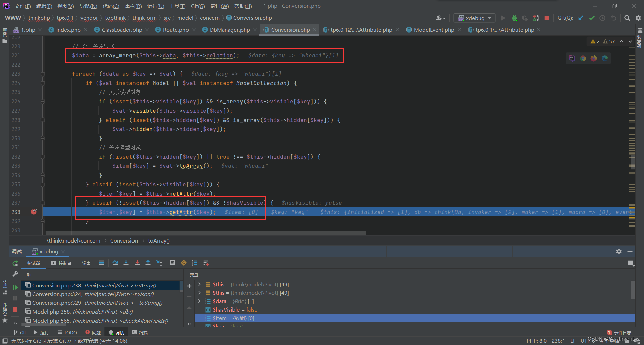
Task: Stop debugging with the red square in the main toolbar
Action: tap(547, 18)
